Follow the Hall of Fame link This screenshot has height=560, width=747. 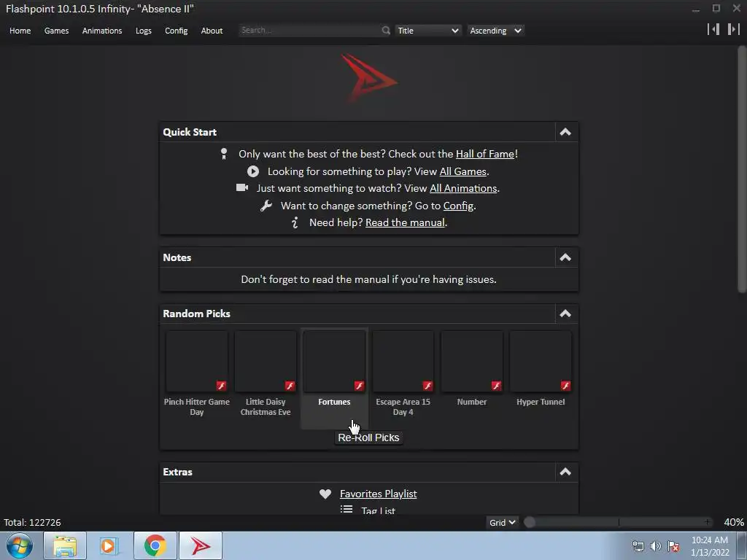coord(485,154)
